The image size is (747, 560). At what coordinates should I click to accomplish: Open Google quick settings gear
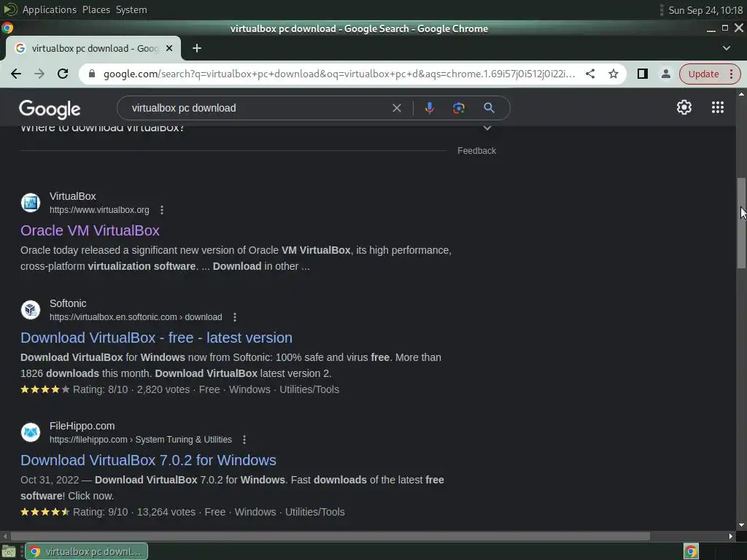click(x=684, y=107)
